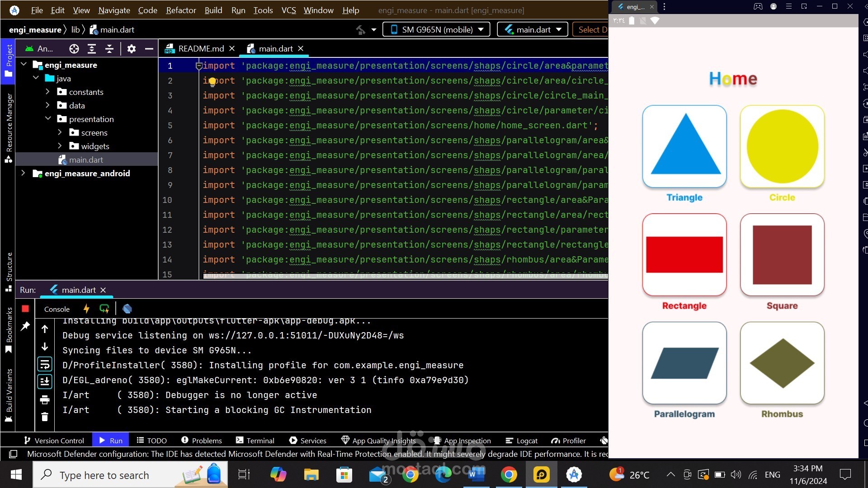Clear the console with the trash icon

coord(44,417)
